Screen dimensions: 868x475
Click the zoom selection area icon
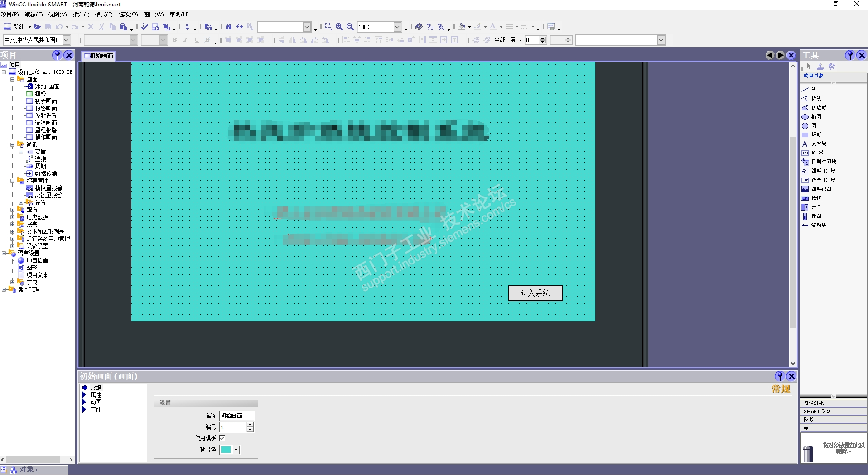[328, 27]
